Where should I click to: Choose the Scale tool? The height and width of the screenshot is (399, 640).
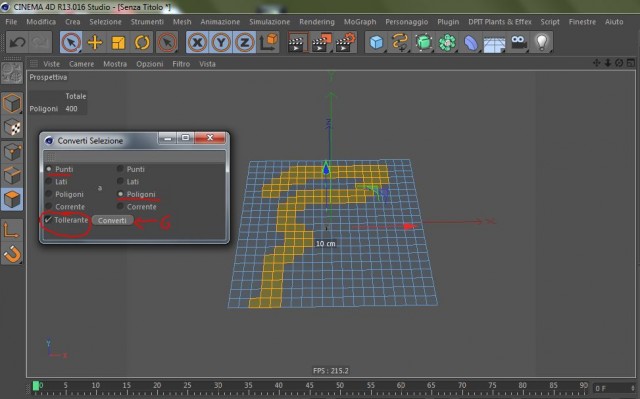pyautogui.click(x=118, y=42)
